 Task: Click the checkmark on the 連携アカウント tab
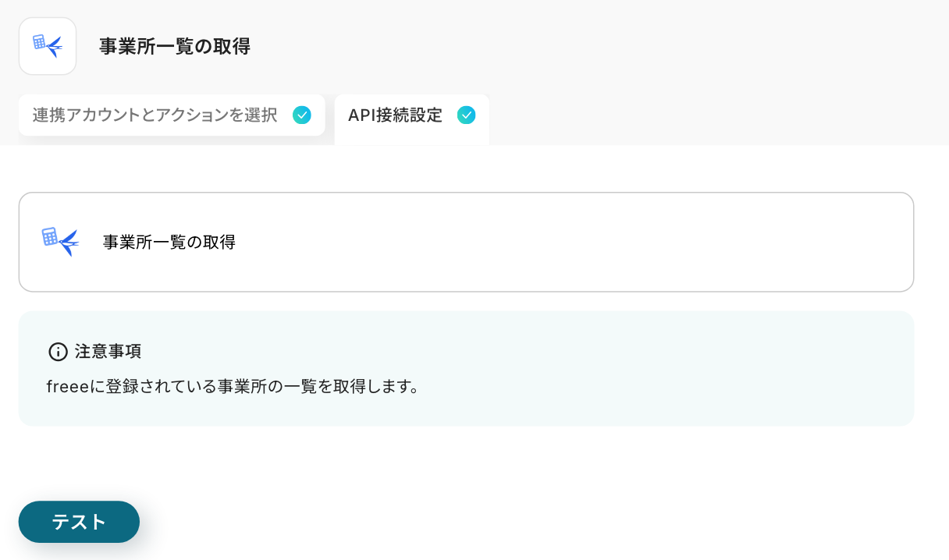click(x=301, y=115)
